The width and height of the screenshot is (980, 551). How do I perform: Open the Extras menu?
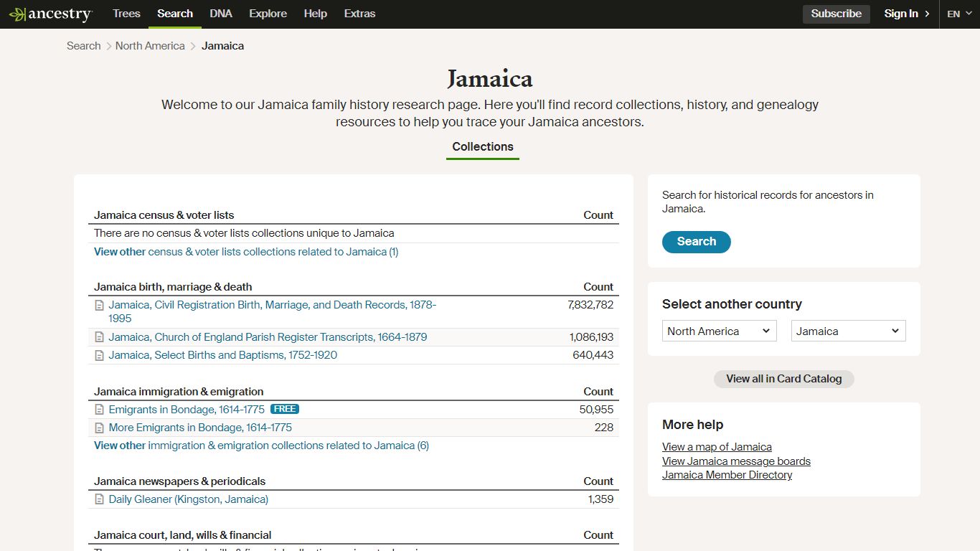[359, 14]
